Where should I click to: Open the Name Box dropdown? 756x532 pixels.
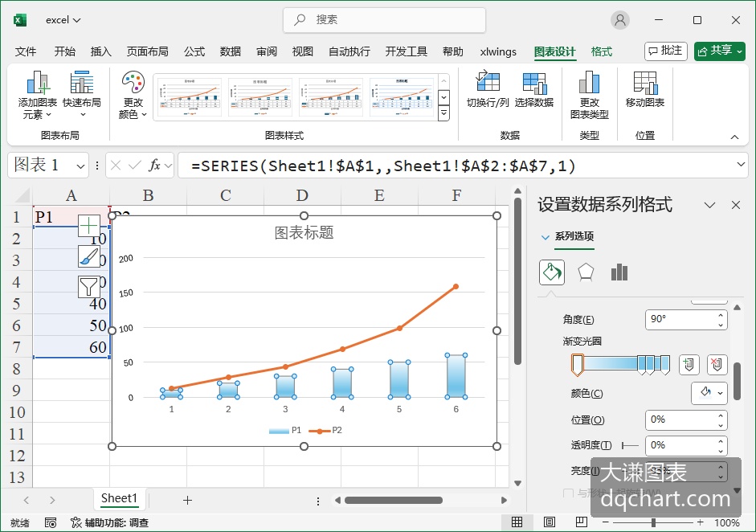[x=80, y=166]
